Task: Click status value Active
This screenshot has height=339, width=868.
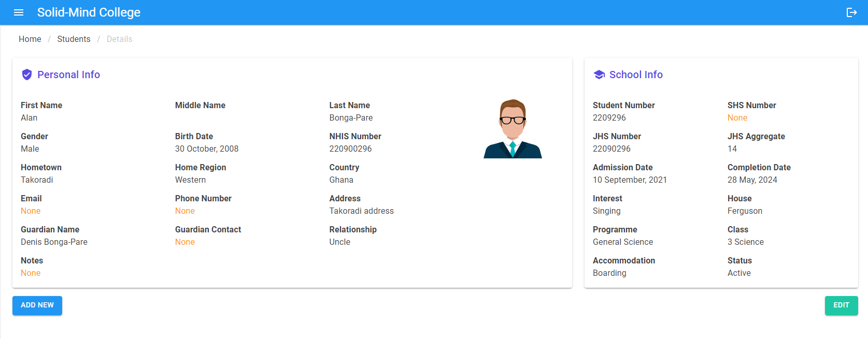Action: click(739, 273)
